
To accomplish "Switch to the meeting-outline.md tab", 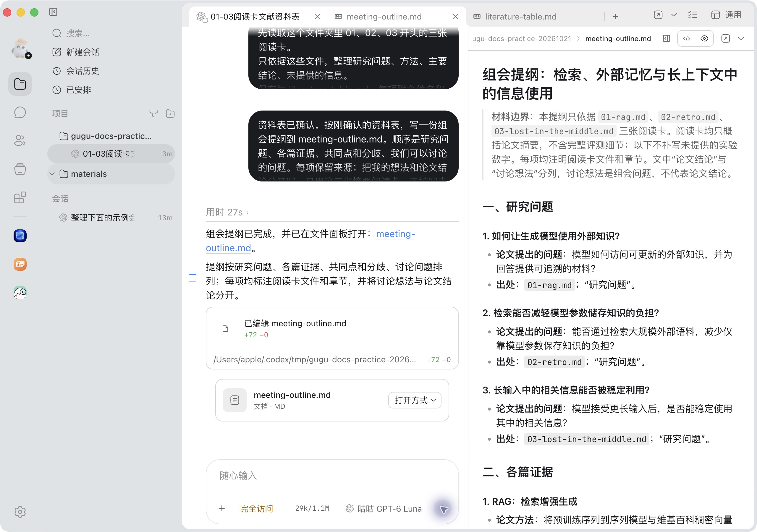I will 384,17.
